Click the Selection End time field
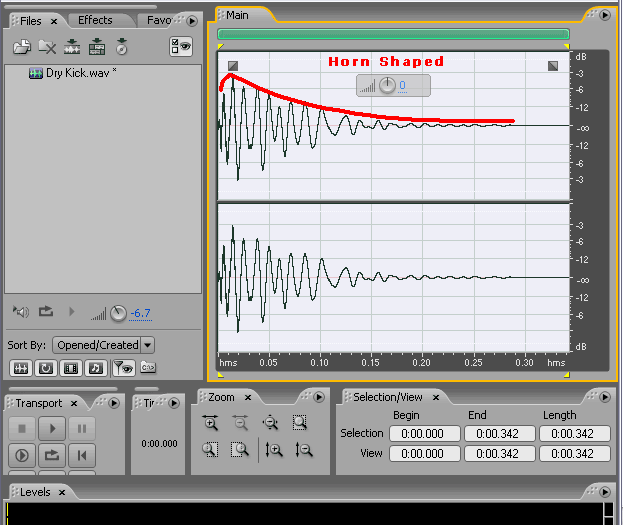The height and width of the screenshot is (525, 623). point(500,434)
